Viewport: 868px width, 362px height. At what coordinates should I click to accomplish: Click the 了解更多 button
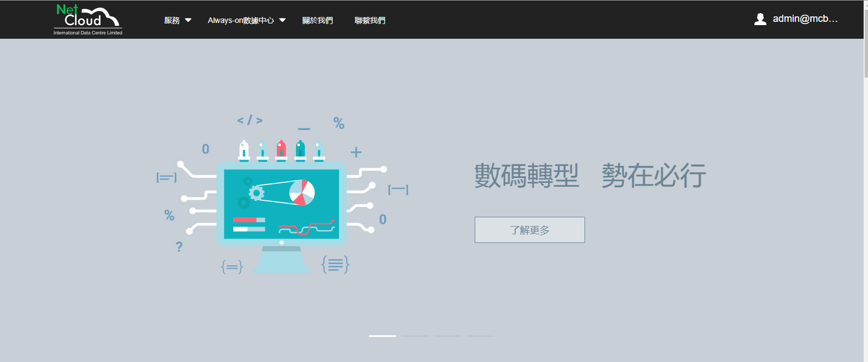pos(530,230)
